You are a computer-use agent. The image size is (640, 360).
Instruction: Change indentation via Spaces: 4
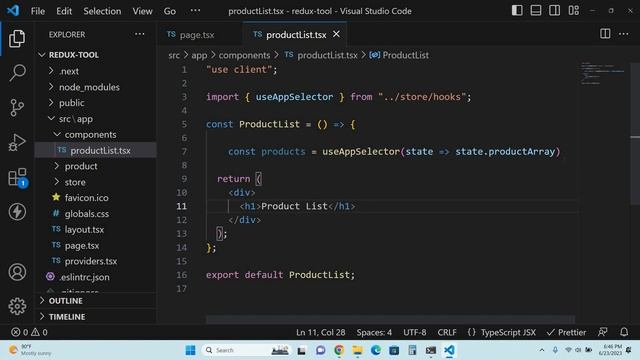[x=374, y=332]
